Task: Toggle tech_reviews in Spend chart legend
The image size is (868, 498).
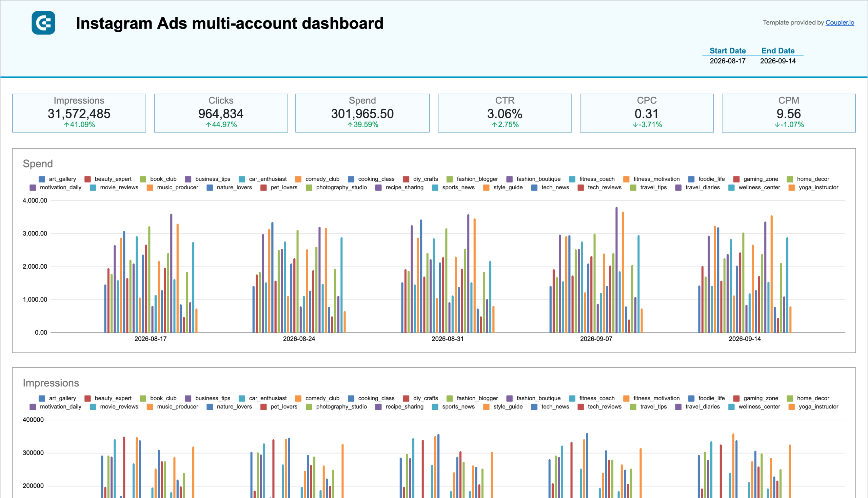Action: click(599, 188)
